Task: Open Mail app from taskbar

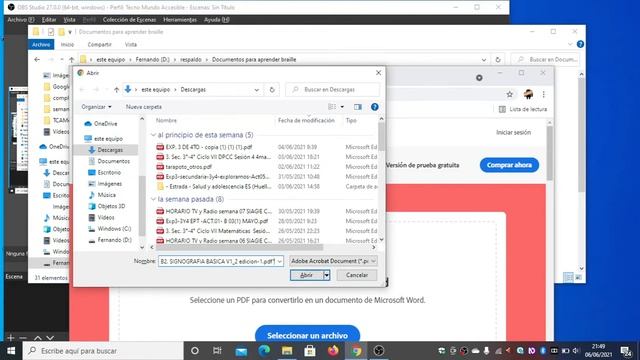Action: [x=241, y=351]
